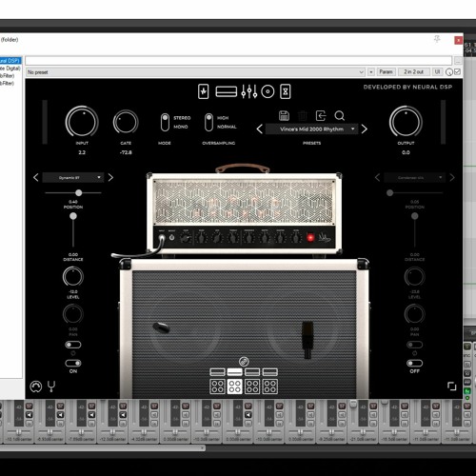Open the pedals section icon
476x476 pixels.
pyautogui.click(x=204, y=91)
